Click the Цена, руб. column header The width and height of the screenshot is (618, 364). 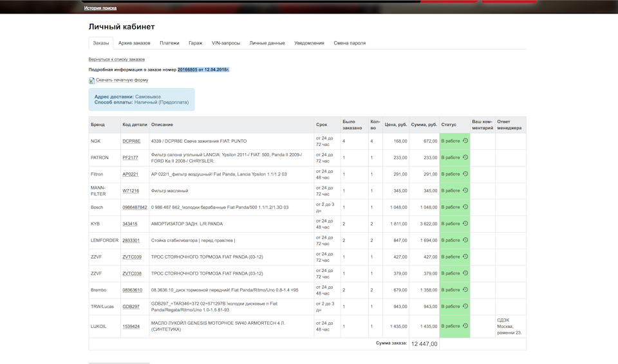pos(396,125)
